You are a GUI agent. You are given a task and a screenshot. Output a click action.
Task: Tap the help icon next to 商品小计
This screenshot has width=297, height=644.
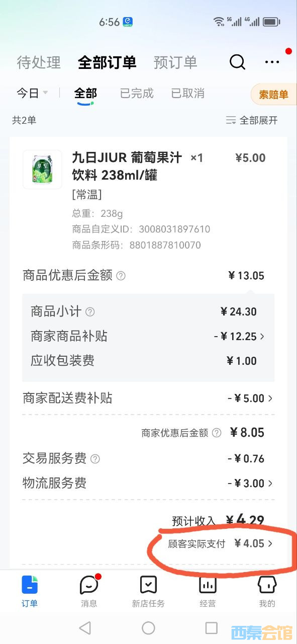tap(90, 312)
